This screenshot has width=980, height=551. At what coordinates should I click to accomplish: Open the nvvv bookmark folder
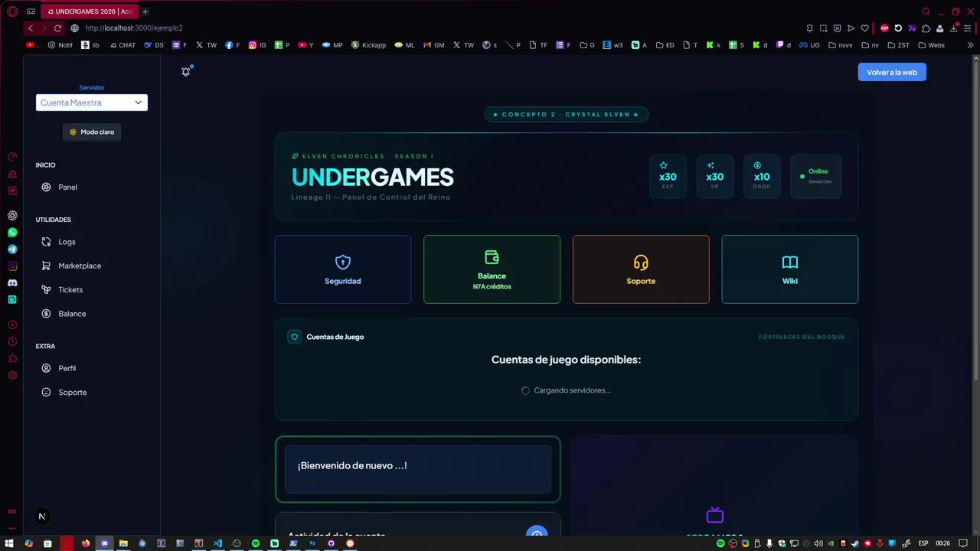coord(840,45)
